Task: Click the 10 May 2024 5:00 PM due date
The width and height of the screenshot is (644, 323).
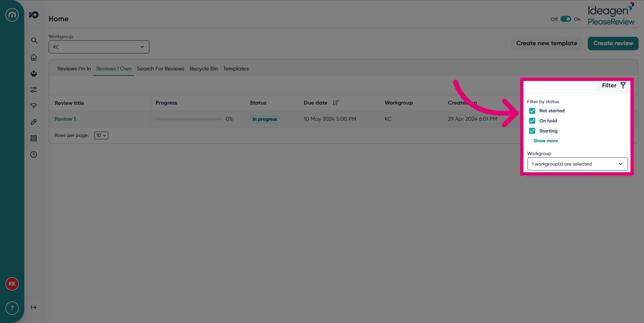Action: tap(330, 119)
